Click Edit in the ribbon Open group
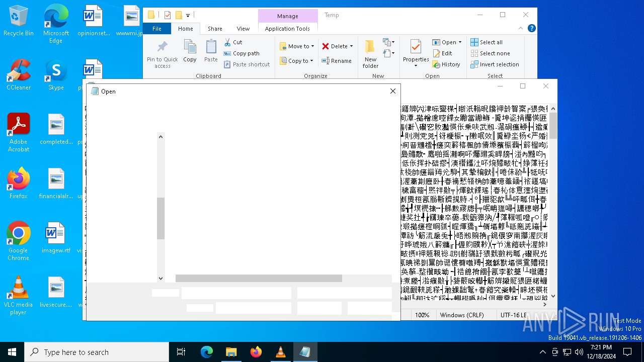The image size is (644, 362). (x=442, y=53)
